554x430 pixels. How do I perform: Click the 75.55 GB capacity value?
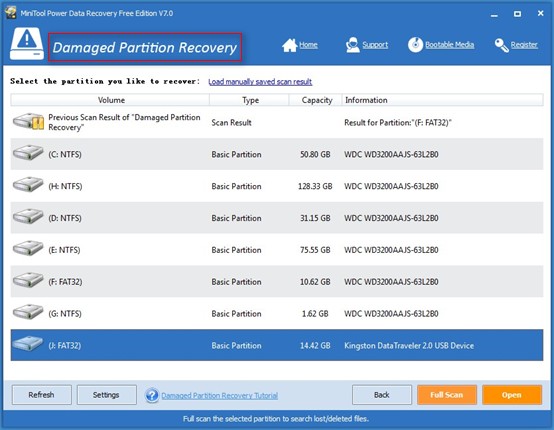pyautogui.click(x=315, y=250)
